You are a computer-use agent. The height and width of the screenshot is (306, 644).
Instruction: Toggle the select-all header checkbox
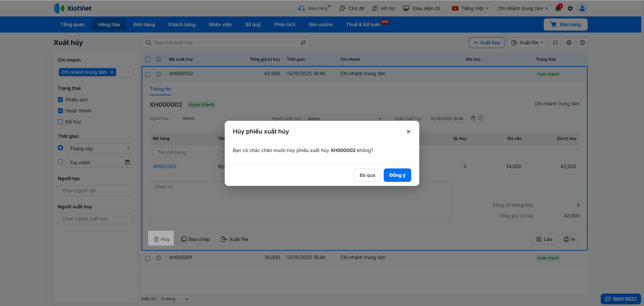[148, 59]
